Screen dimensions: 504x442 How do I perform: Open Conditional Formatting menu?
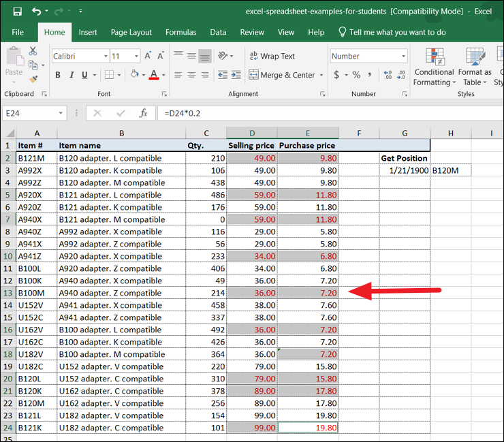click(434, 67)
